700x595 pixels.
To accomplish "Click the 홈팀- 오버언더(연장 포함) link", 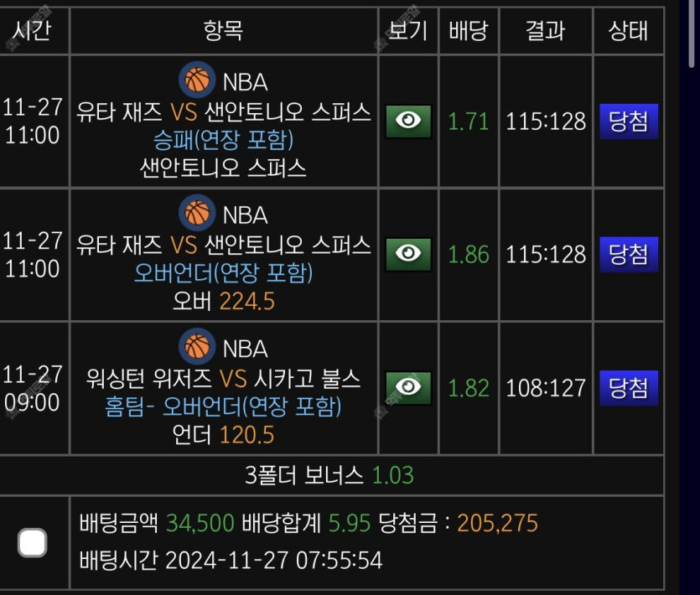I will [223, 407].
